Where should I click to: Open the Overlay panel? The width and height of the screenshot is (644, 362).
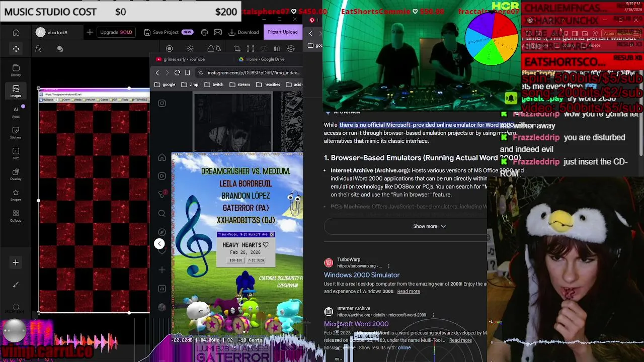[16, 174]
